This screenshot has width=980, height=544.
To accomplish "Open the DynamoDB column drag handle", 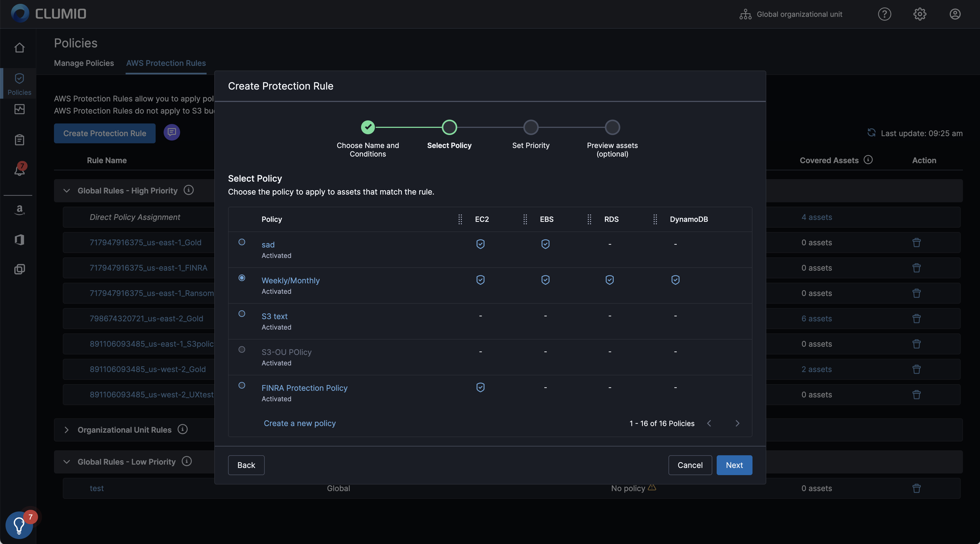I will click(655, 219).
